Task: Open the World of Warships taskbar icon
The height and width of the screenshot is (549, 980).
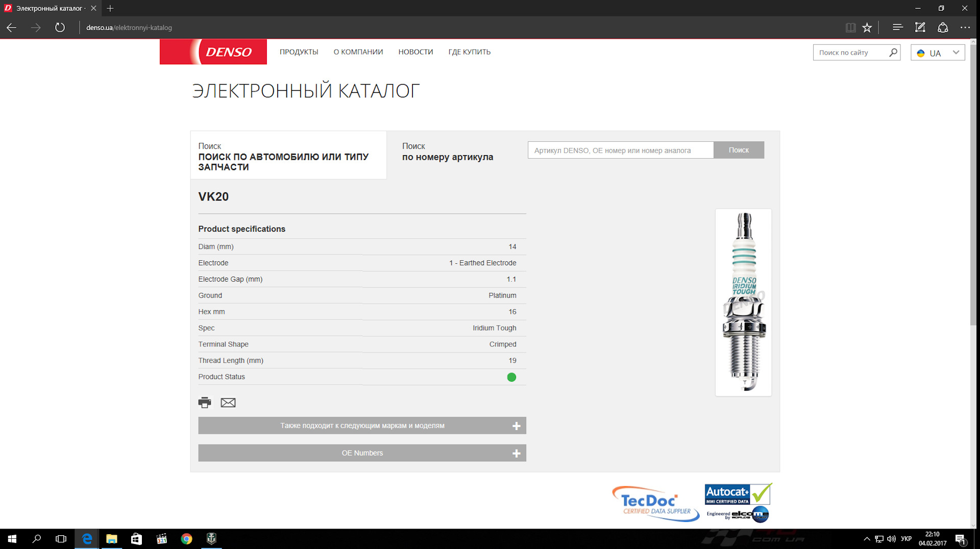Action: click(211, 539)
